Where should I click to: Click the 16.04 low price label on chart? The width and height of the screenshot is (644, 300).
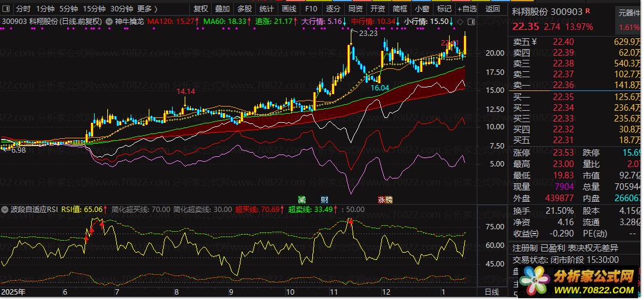[x=380, y=87]
